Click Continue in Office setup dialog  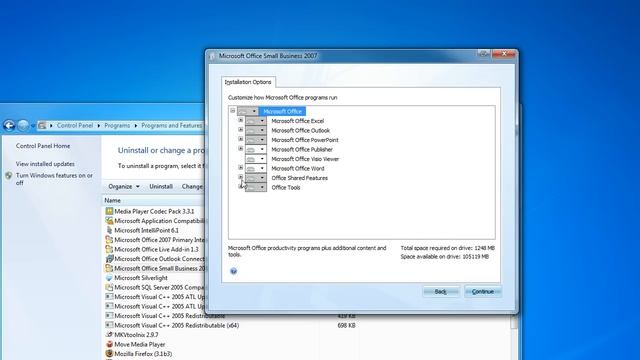click(x=483, y=291)
